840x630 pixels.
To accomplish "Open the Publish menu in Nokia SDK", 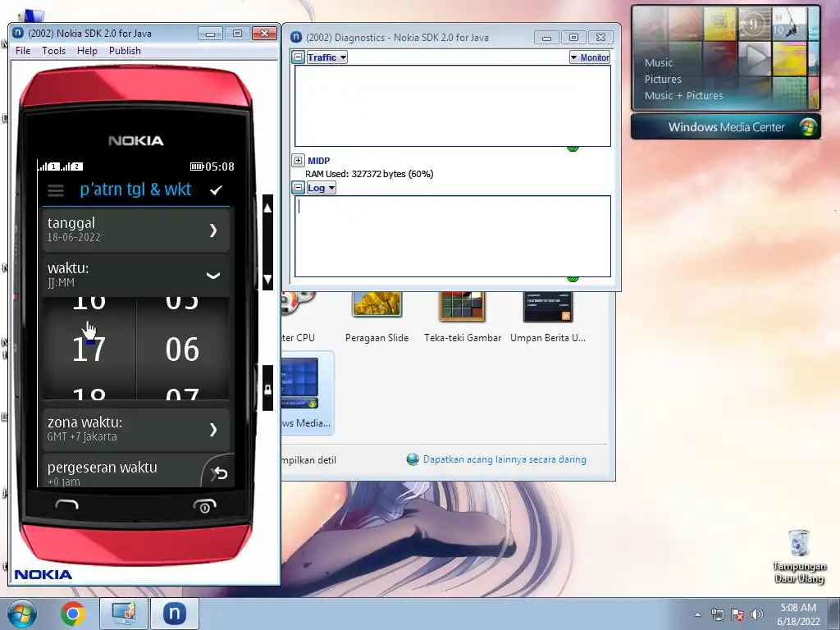I will 125,51.
